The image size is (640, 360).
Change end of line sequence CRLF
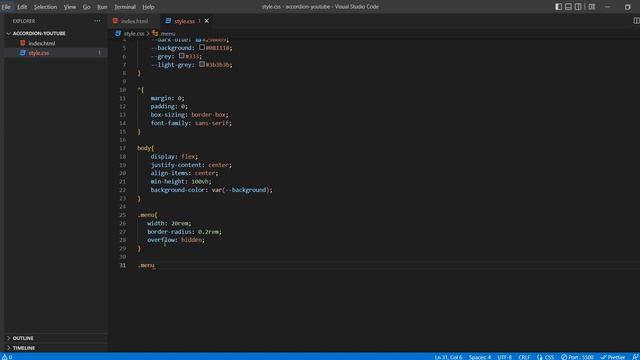point(524,357)
